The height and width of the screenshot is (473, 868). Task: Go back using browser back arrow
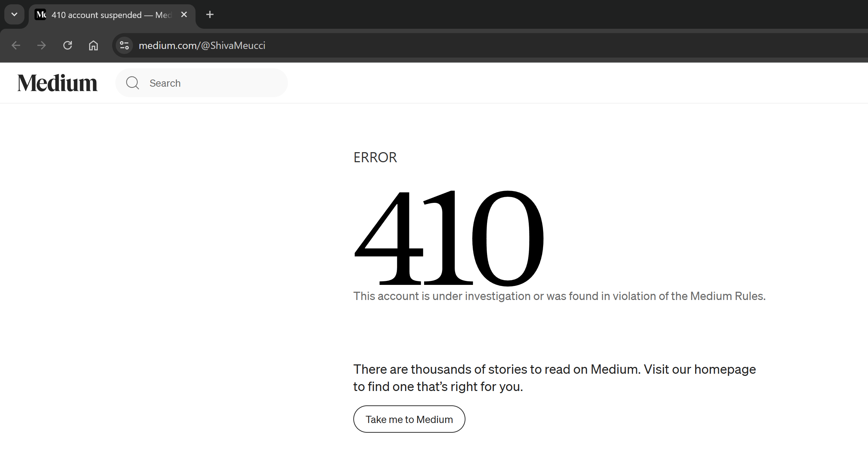tap(16, 46)
